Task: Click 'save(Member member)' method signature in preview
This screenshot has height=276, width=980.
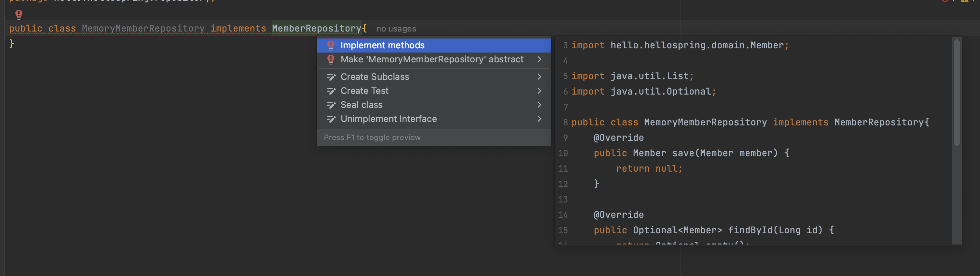Action: [x=725, y=153]
